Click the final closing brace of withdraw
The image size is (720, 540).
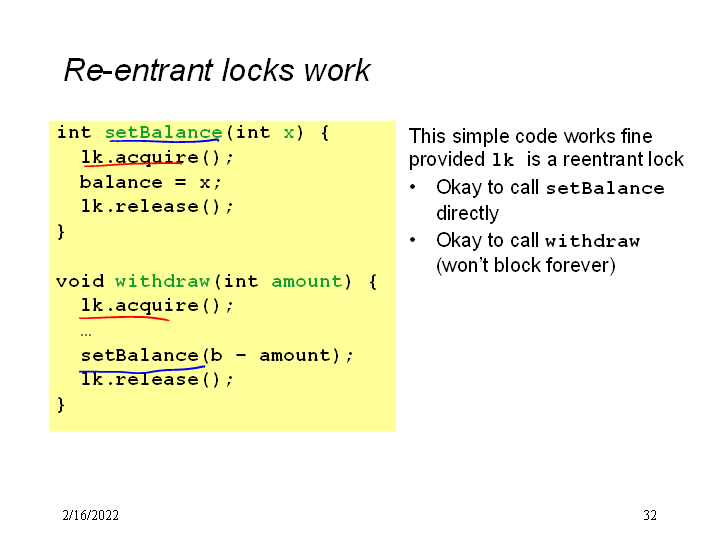point(61,405)
